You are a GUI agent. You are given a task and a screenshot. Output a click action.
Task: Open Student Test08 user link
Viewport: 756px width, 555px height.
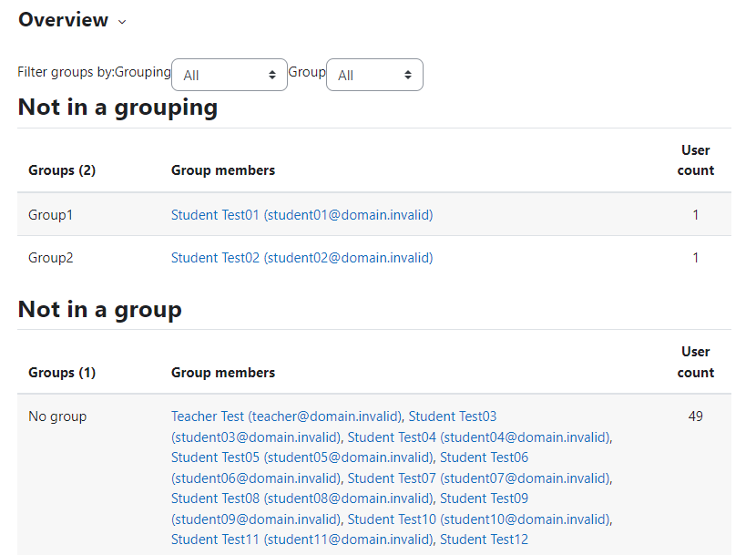point(302,498)
